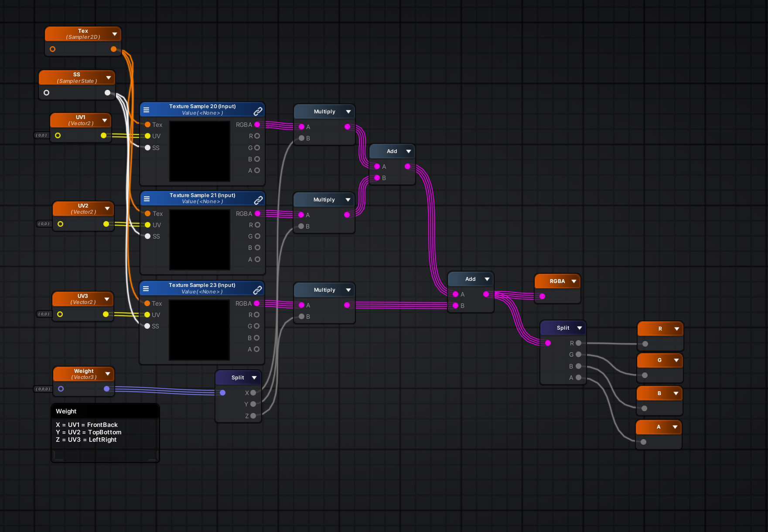Open the dropdown on the Weight node

click(x=108, y=373)
